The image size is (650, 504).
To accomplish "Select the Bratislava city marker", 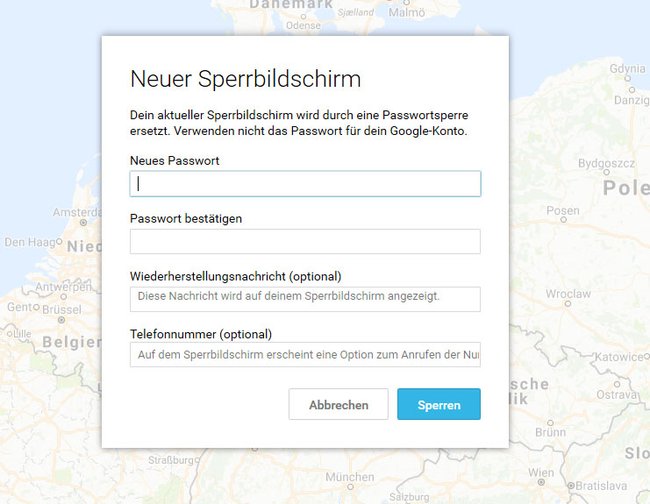I will pyautogui.click(x=571, y=485).
